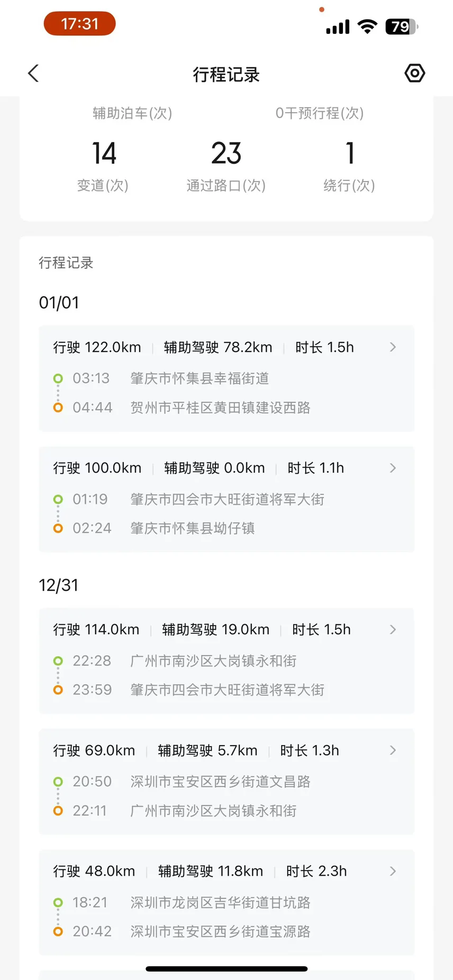Tap the red 17:31 time pill
Screen dimensions: 453x980
[x=79, y=24]
